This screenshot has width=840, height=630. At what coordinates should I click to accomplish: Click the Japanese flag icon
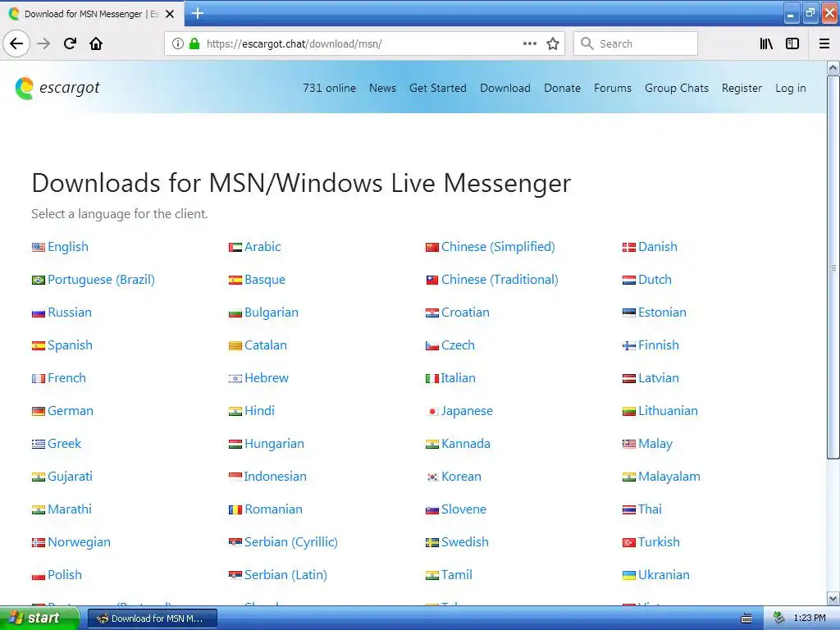[x=431, y=411]
